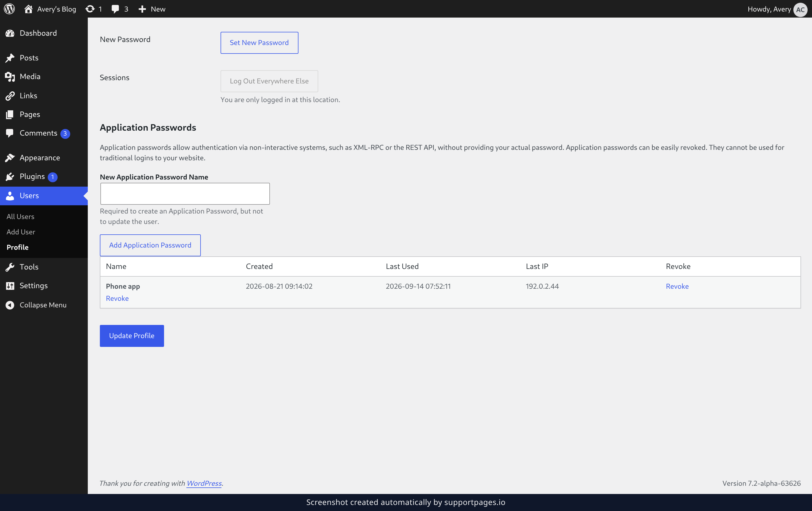812x511 pixels.
Task: Click the Comments speech bubble sidebar icon
Action: point(10,133)
